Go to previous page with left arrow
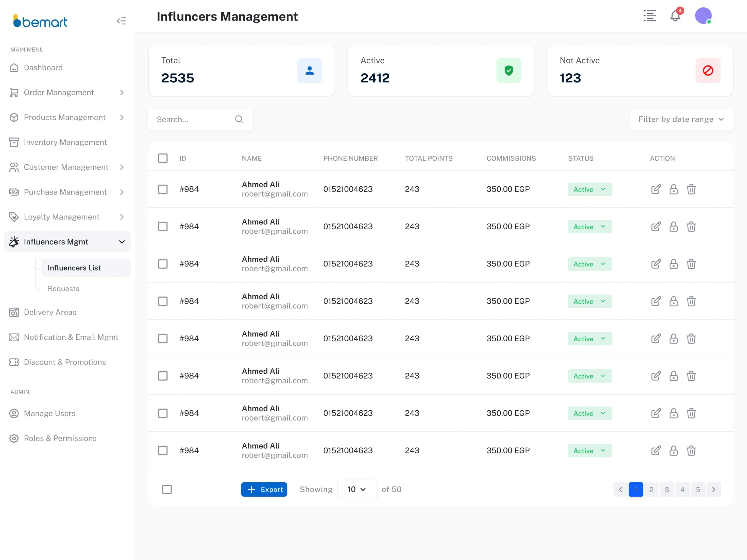 [620, 489]
